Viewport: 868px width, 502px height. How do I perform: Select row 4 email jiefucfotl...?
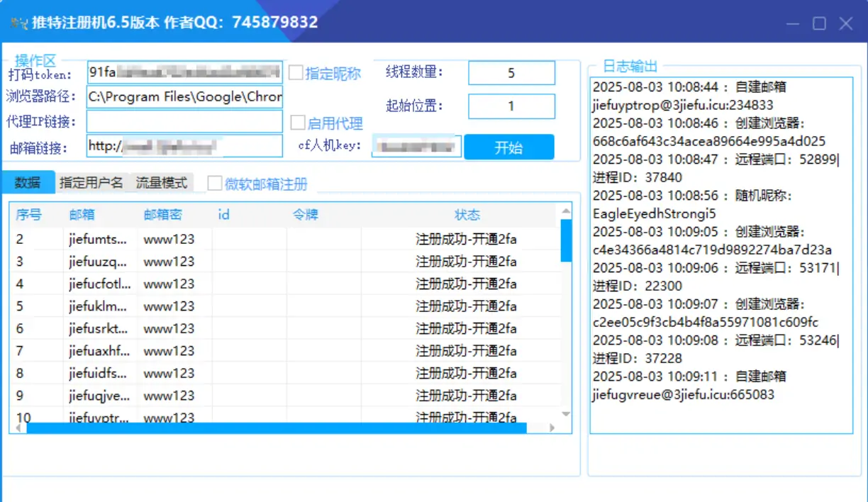(100, 284)
